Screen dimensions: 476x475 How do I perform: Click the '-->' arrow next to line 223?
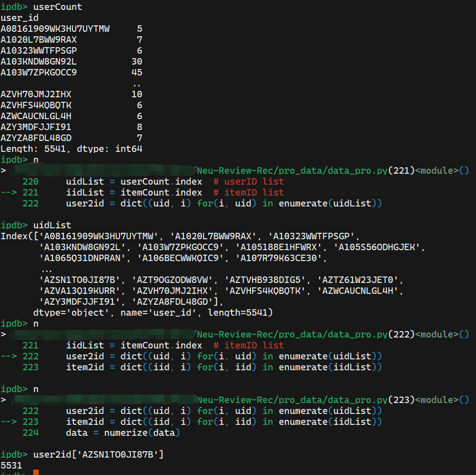click(9, 422)
